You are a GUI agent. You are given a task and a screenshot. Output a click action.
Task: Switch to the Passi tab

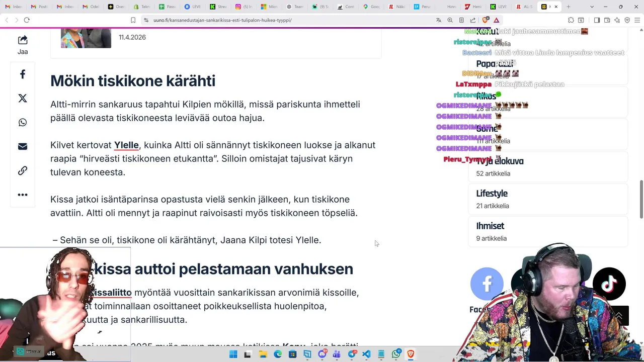(168, 7)
